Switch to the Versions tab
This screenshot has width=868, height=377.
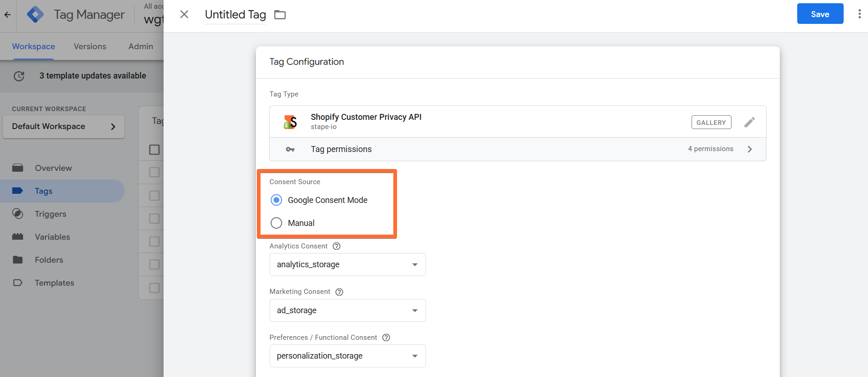(x=90, y=46)
